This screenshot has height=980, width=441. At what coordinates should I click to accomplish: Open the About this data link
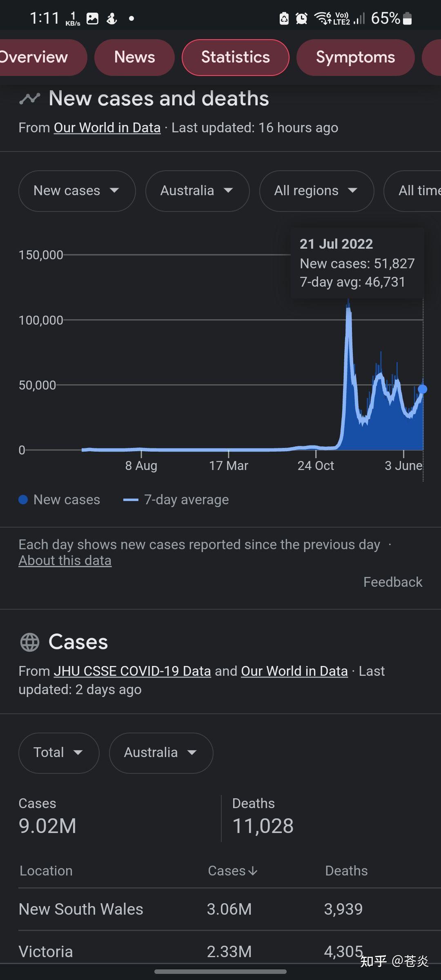click(65, 561)
